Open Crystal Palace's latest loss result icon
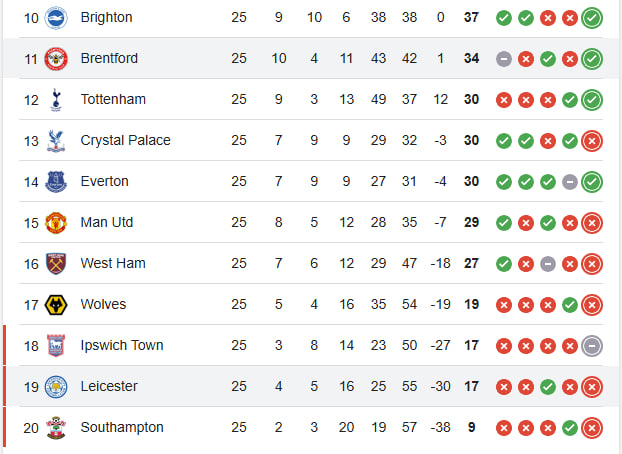 (592, 141)
